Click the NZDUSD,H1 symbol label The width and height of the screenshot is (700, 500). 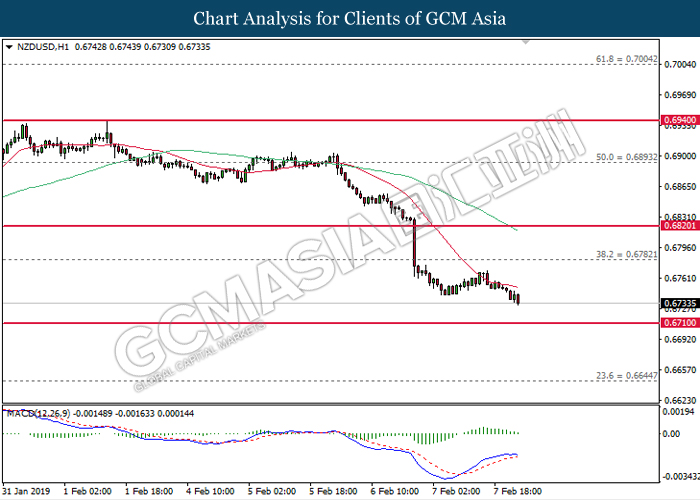point(43,47)
